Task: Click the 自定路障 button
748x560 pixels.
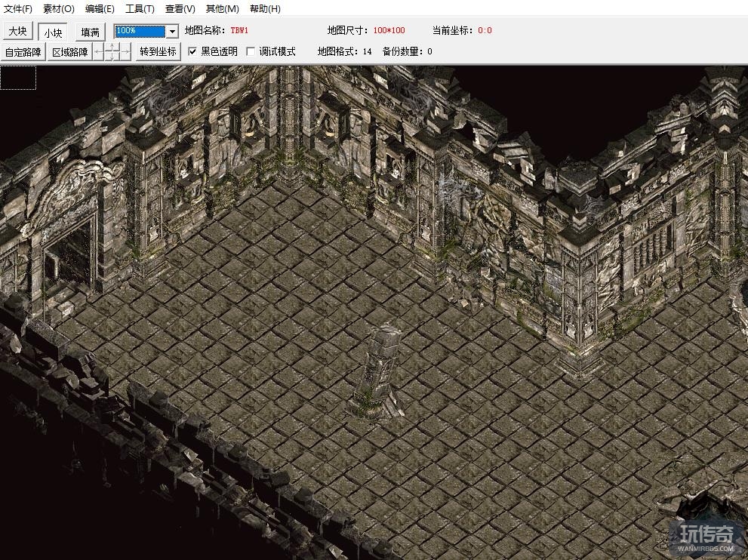Action: click(x=23, y=51)
